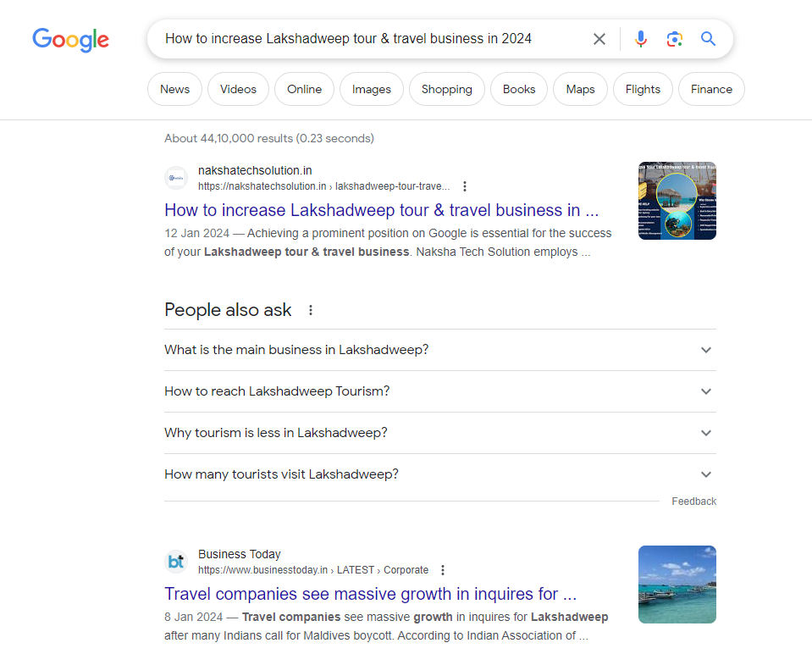This screenshot has height=665, width=812.
Task: Click the 'nakshatechsolution.in' site name text
Action: [x=255, y=170]
